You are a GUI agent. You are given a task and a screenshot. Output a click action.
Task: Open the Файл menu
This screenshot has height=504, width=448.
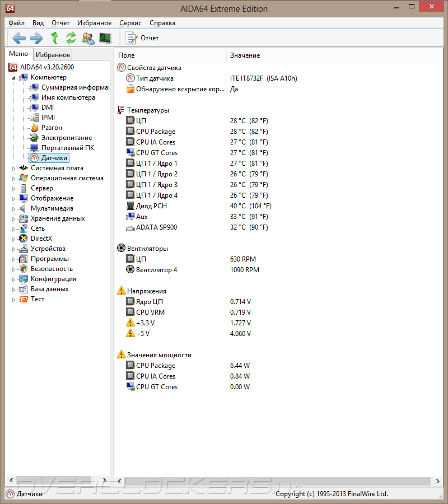point(16,23)
